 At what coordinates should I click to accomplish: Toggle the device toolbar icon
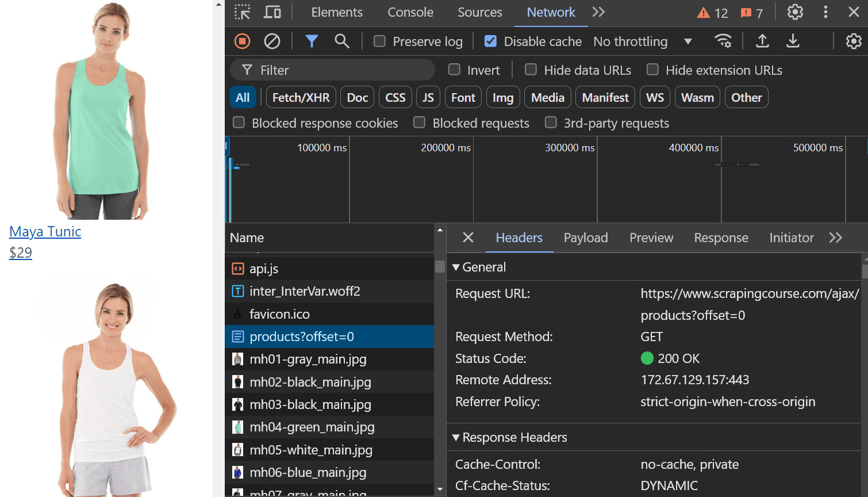[272, 12]
